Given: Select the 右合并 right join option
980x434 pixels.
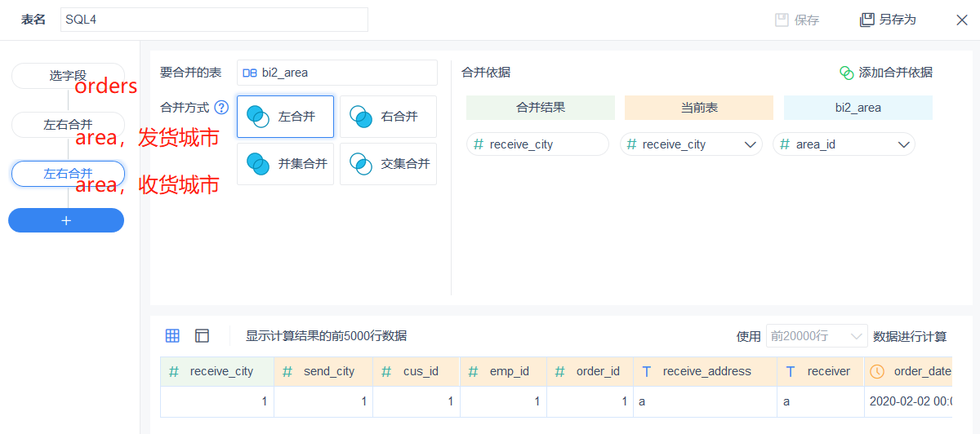Looking at the screenshot, I should [x=388, y=117].
